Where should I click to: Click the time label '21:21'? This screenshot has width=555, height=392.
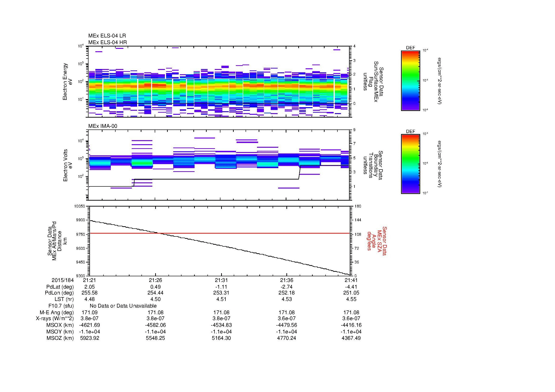(89, 280)
